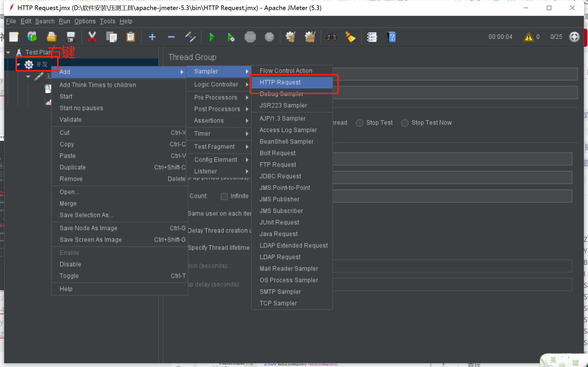
Task: Collapse the Test Plan tree node
Action: [x=8, y=53]
